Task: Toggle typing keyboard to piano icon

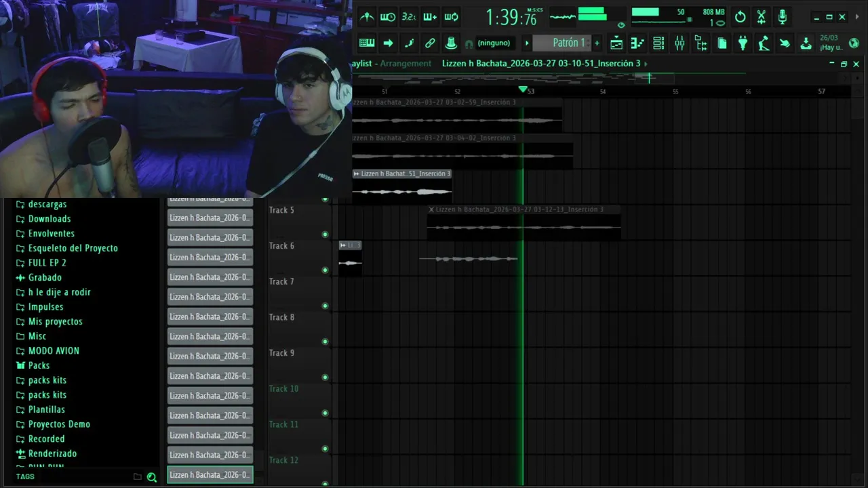Action: pos(367,43)
